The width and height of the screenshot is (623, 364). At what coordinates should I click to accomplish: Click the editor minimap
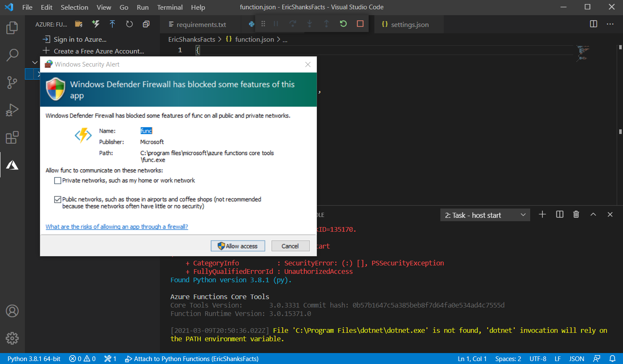583,53
